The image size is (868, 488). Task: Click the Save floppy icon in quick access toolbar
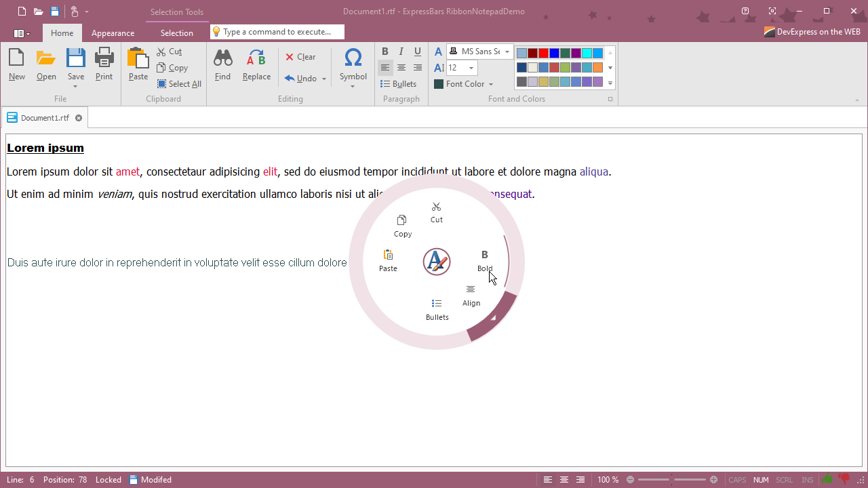pos(55,12)
